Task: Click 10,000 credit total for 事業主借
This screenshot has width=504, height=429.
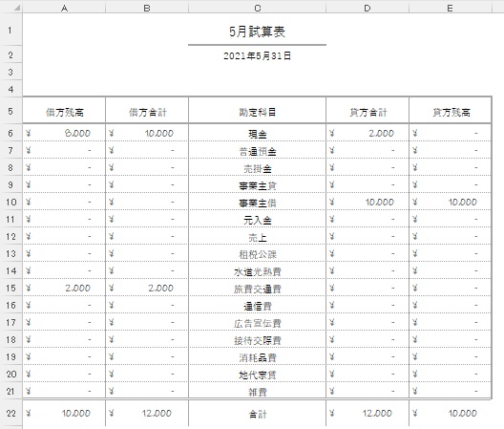Action: [367, 202]
